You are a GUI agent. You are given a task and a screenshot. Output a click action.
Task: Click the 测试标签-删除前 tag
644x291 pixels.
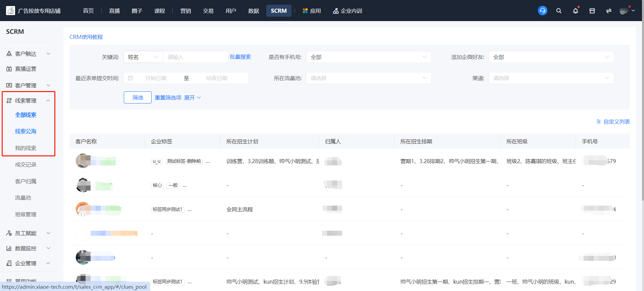click(x=184, y=161)
